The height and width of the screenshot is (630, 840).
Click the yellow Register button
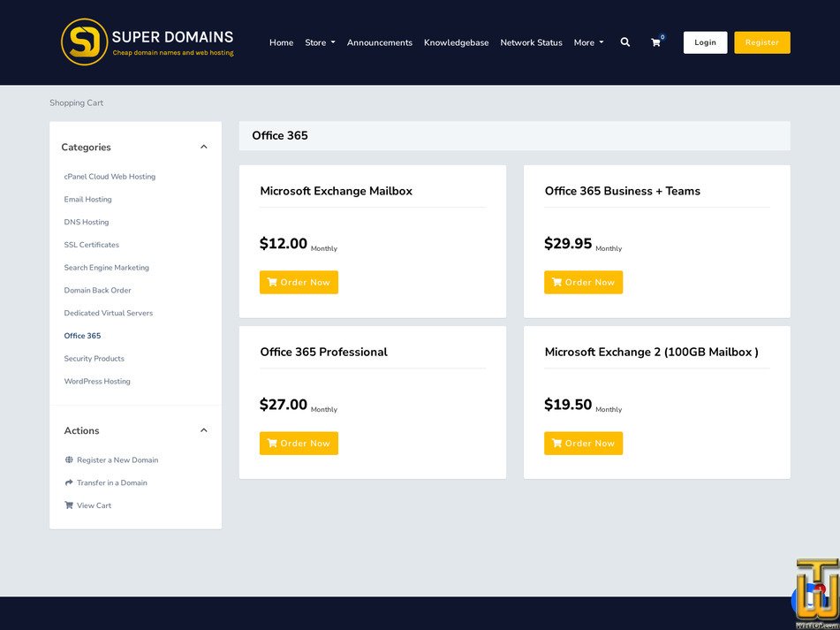pos(761,42)
